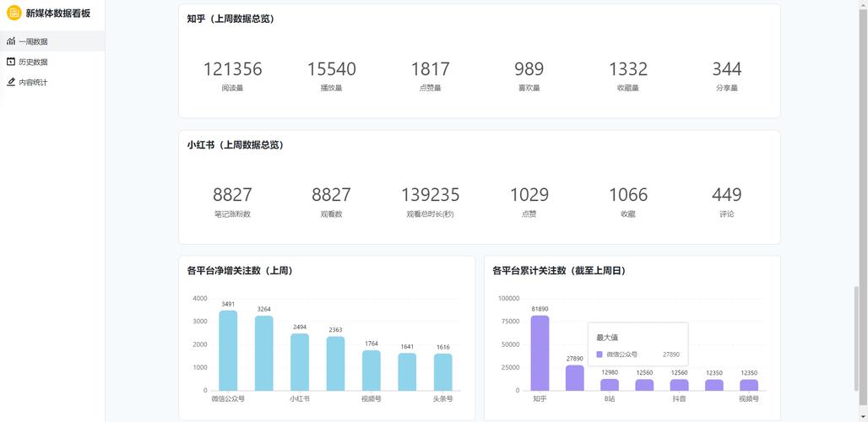Viewport: 868px width, 422px height.
Task: Click the number above 观看数
Action: pos(332,195)
